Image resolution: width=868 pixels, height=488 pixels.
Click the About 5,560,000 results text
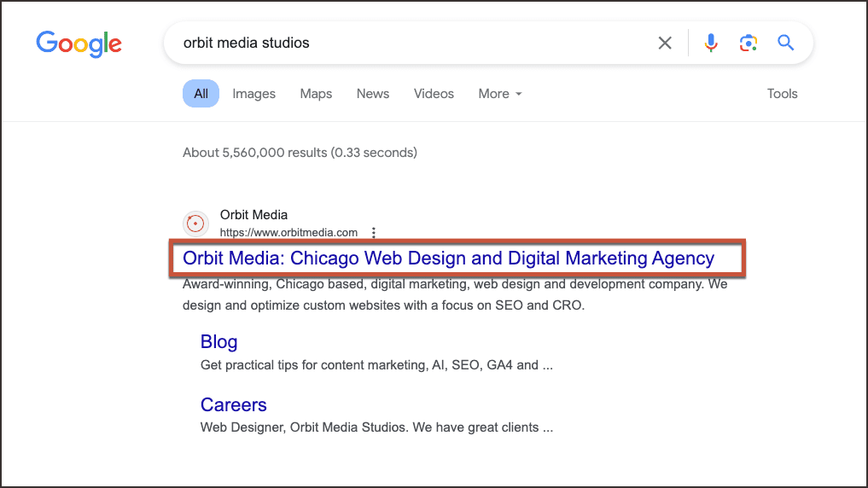tap(300, 153)
